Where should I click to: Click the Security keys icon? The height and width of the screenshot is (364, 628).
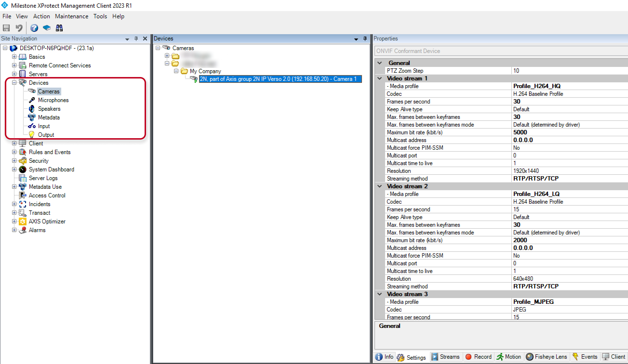point(23,161)
